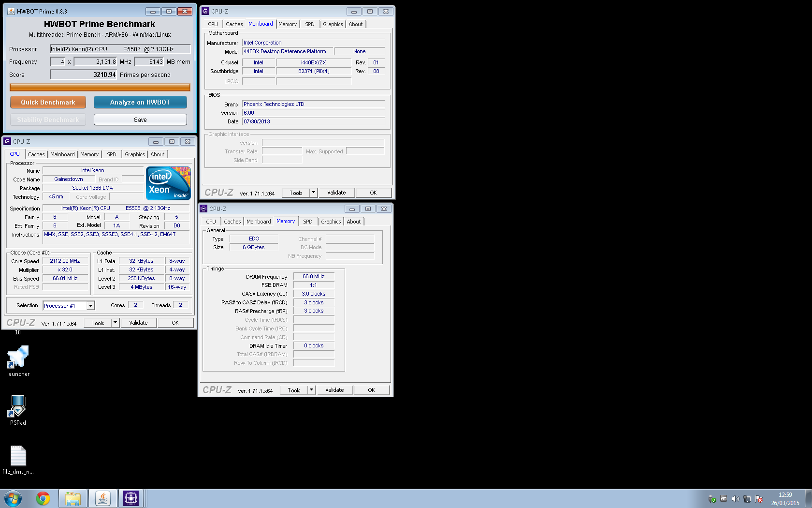Screen dimensions: 812x508
Task: Click the BIOS date 07/30/2013 value
Action: (313, 121)
